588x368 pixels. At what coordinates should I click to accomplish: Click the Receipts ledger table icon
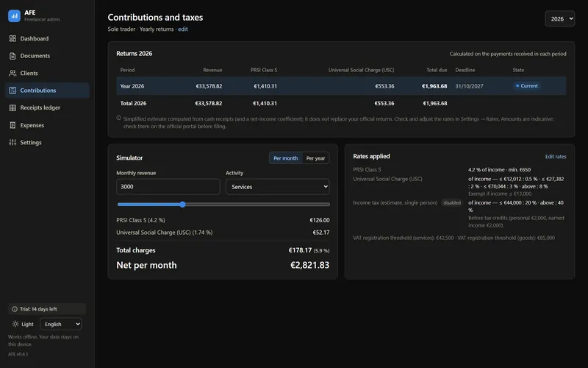[x=12, y=107]
